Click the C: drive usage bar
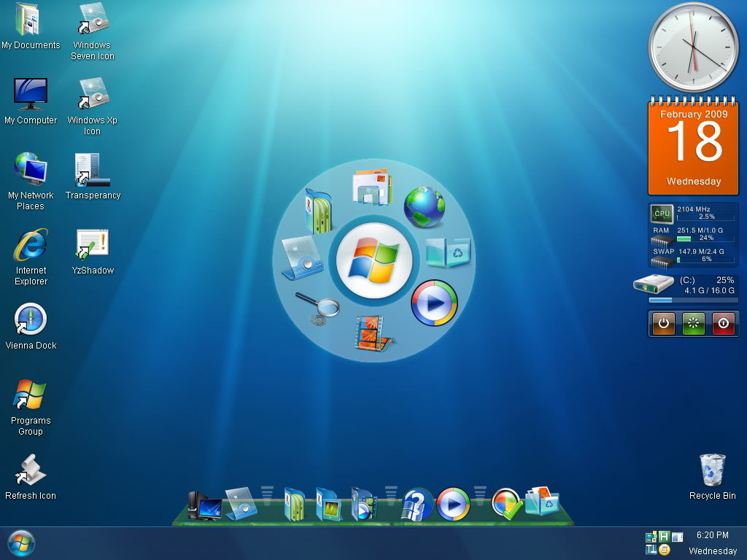Image resolution: width=747 pixels, height=560 pixels. pyautogui.click(x=693, y=300)
